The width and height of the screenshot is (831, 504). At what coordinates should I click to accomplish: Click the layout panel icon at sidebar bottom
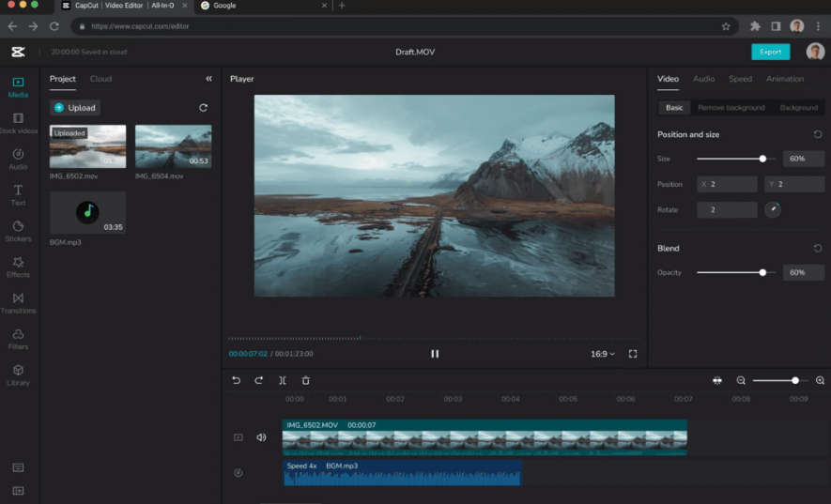18,491
